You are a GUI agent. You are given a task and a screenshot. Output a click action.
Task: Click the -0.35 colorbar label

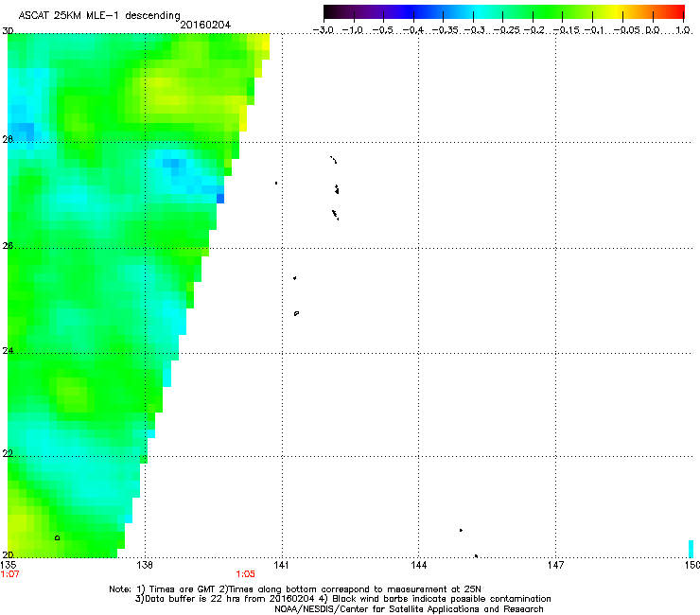pos(446,30)
